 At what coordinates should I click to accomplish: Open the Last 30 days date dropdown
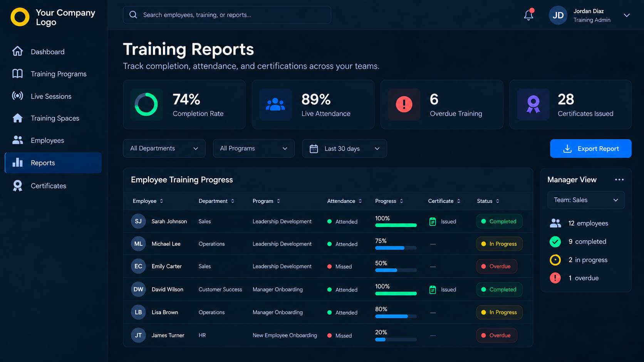pos(344,148)
